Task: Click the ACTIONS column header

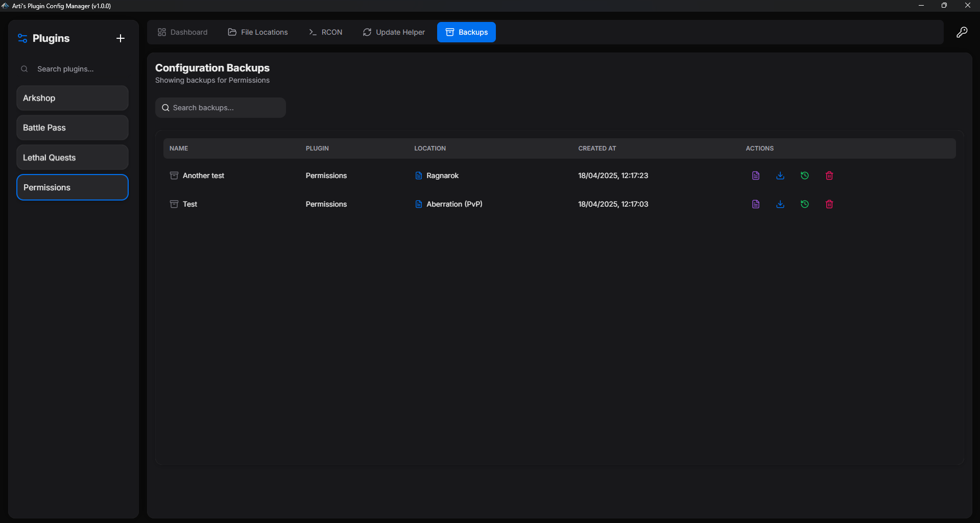Action: [x=759, y=148]
